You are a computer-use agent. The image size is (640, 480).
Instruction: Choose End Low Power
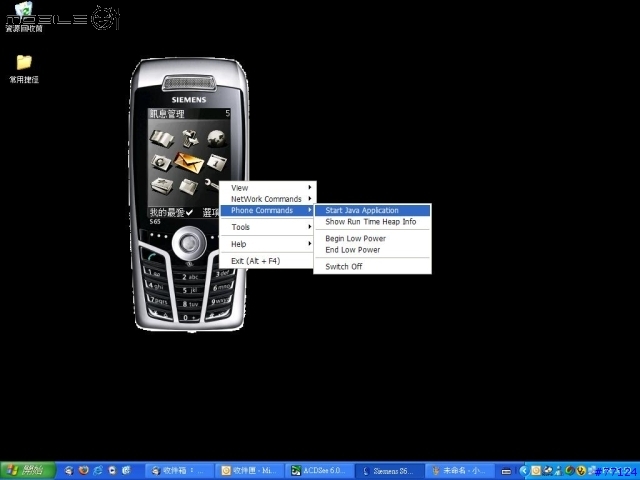pyautogui.click(x=372, y=250)
